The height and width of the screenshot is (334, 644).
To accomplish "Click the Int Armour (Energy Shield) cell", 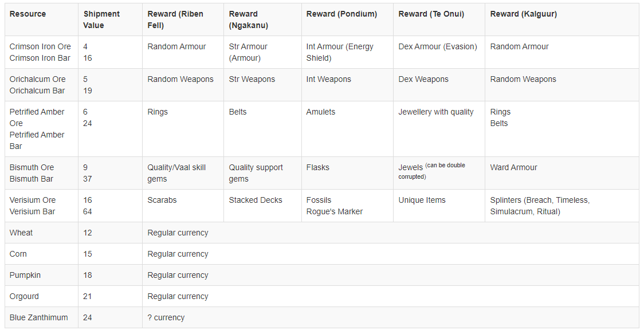I will [347, 52].
